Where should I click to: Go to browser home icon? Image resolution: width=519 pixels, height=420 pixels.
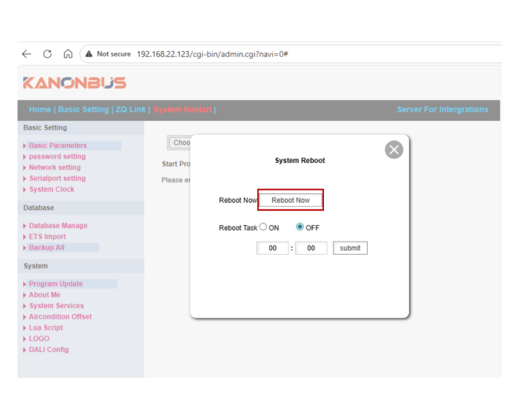pyautogui.click(x=67, y=54)
